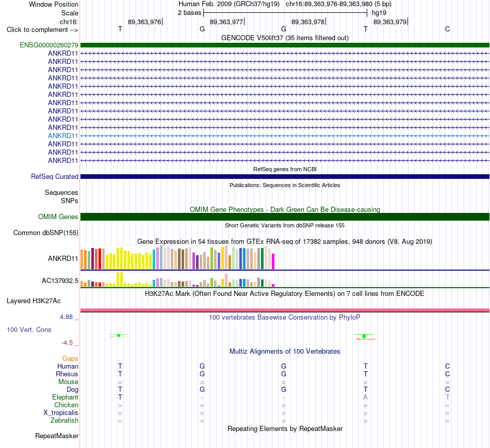Select the 'Sequences' track label
The height and width of the screenshot is (448, 490).
61,192
